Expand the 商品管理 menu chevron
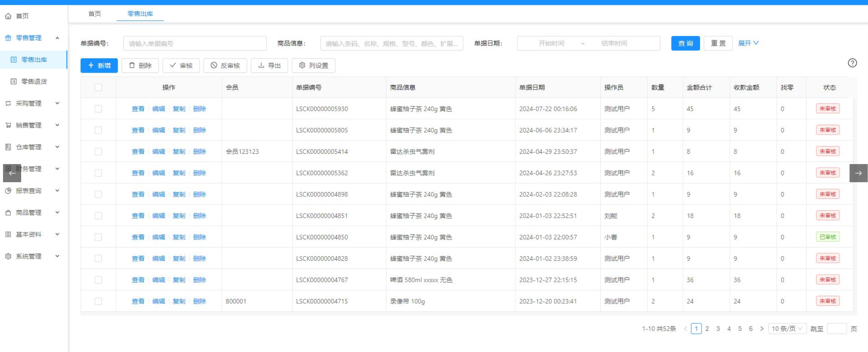 point(57,212)
